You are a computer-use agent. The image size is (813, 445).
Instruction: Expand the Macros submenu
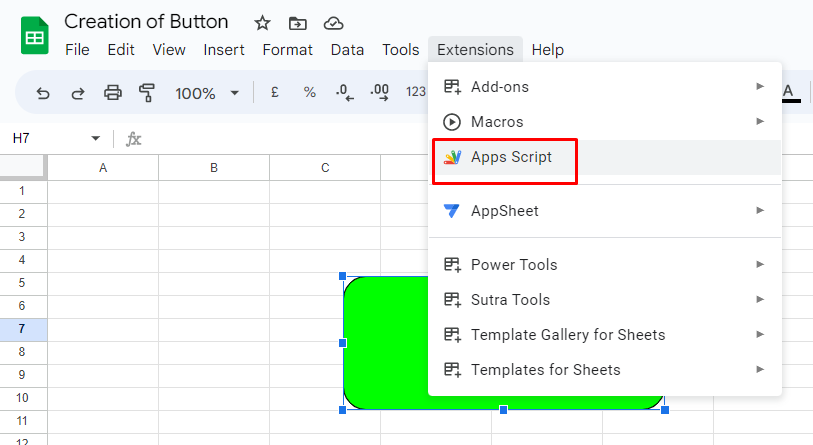(x=605, y=122)
